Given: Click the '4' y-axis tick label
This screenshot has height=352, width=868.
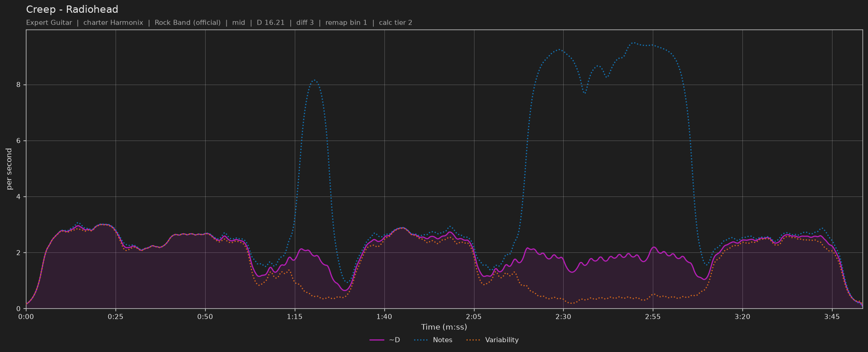Looking at the screenshot, I should 19,197.
